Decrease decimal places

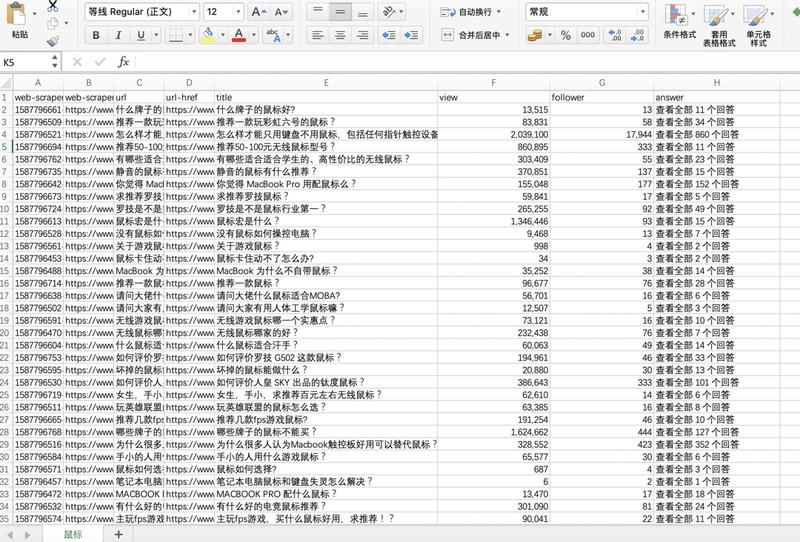[637, 35]
